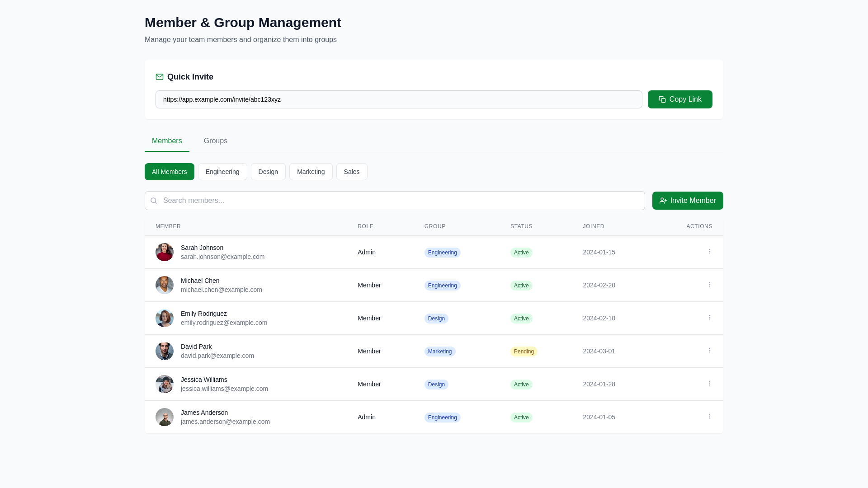Open the actions menu for Sarah Johnson

click(x=709, y=251)
